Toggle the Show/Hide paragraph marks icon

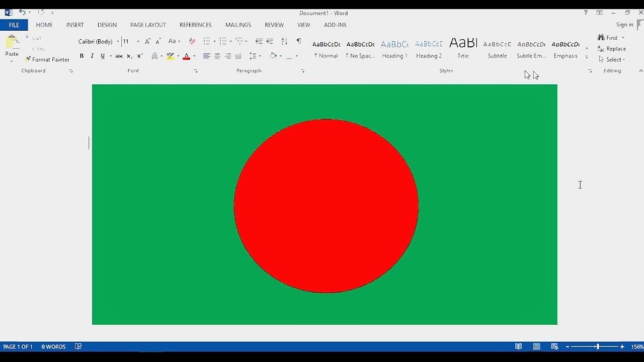tap(299, 41)
